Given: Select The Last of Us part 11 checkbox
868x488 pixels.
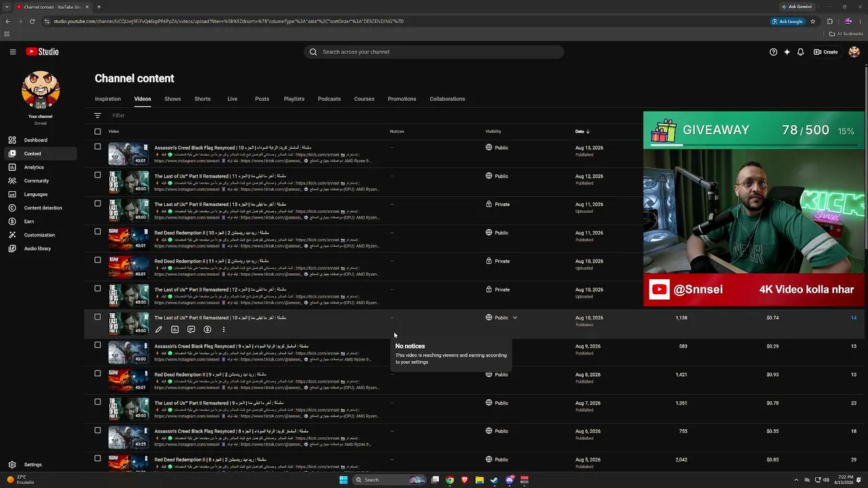Looking at the screenshot, I should point(98,175).
